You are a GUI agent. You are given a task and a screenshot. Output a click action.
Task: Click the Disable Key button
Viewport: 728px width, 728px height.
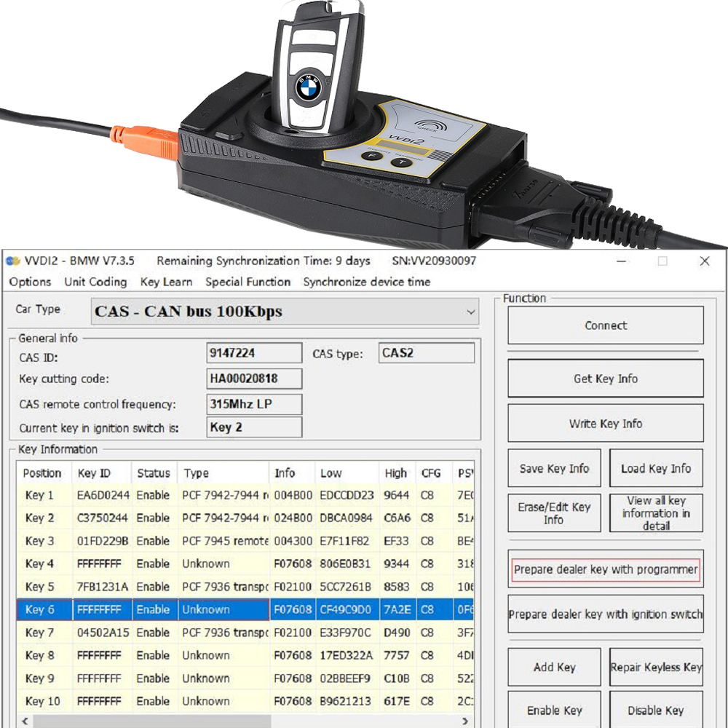(x=656, y=711)
